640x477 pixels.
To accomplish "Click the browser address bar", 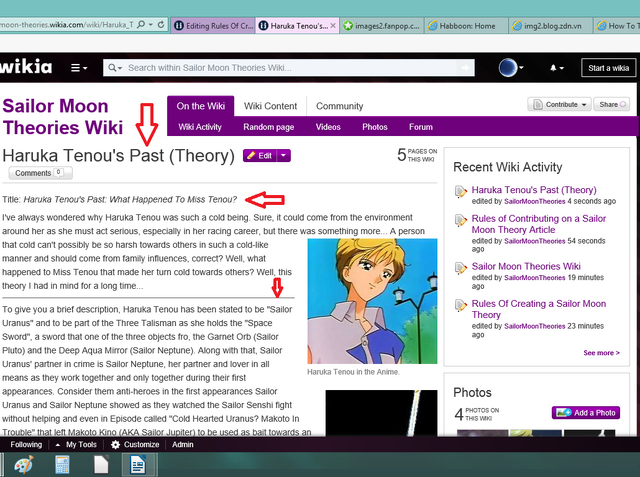I will point(67,25).
